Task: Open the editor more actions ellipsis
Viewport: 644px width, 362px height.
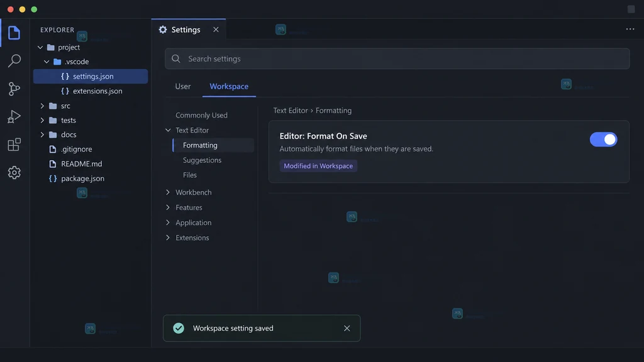Action: click(630, 29)
